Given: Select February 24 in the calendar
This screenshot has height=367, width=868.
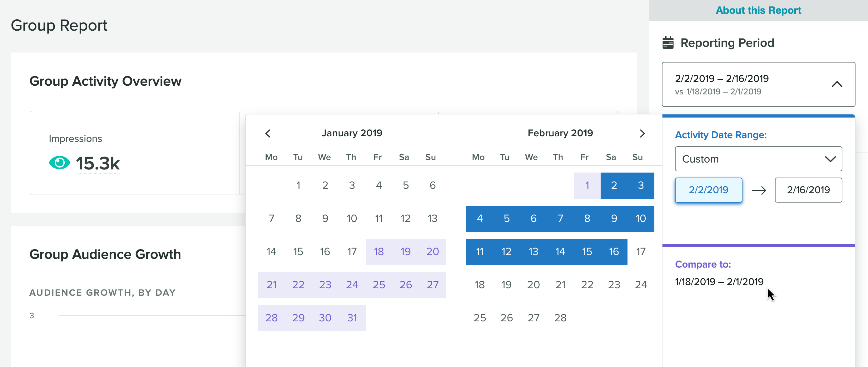Looking at the screenshot, I should click(x=641, y=285).
